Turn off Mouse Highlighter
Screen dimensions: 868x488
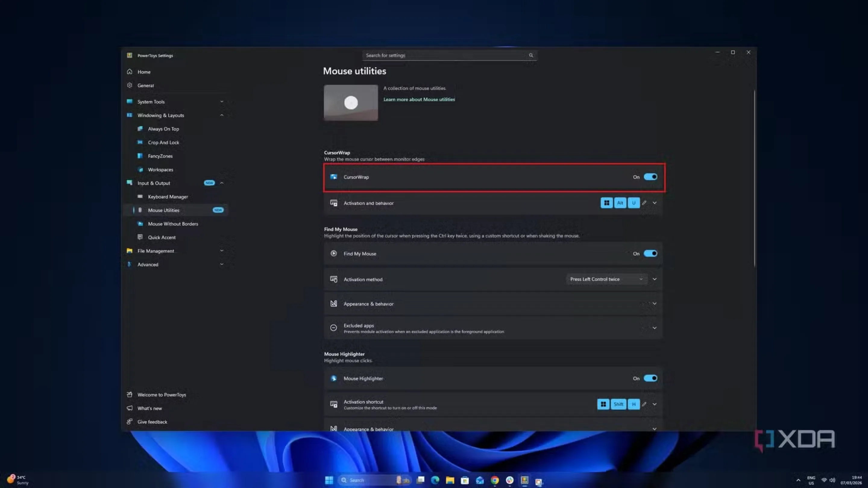(650, 378)
